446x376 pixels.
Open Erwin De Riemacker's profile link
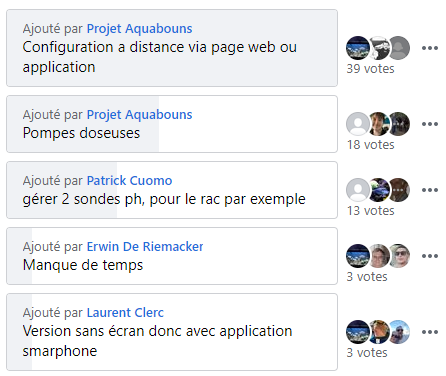(145, 247)
